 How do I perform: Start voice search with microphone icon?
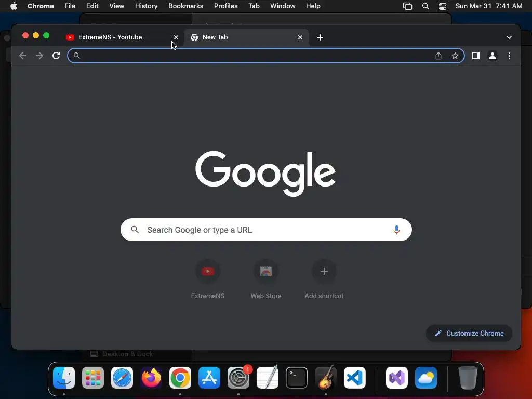point(396,230)
